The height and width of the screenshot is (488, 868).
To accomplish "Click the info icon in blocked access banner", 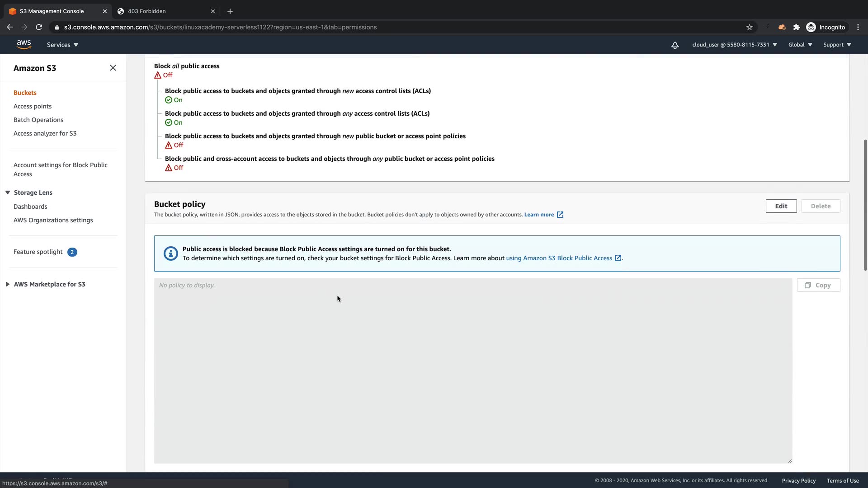I will [x=170, y=253].
